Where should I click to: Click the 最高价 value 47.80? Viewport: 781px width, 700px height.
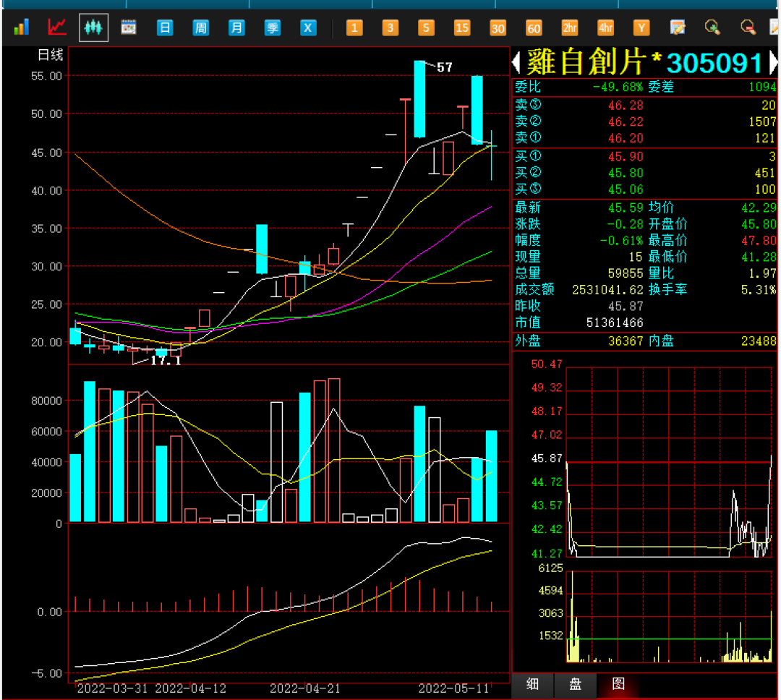759,241
